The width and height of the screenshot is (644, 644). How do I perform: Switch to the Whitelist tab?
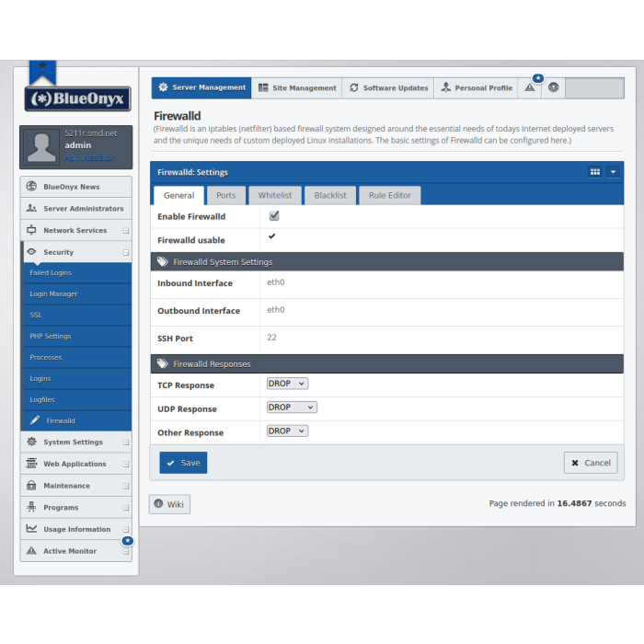click(274, 195)
